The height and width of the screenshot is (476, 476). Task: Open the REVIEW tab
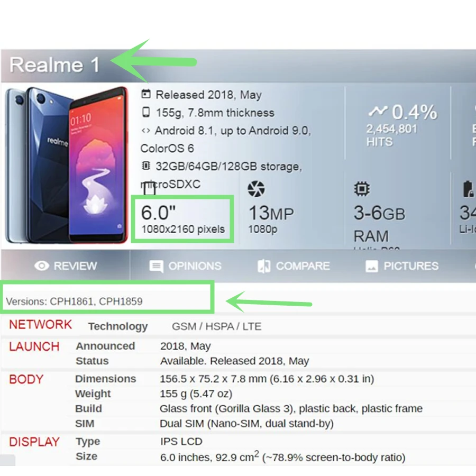(66, 266)
